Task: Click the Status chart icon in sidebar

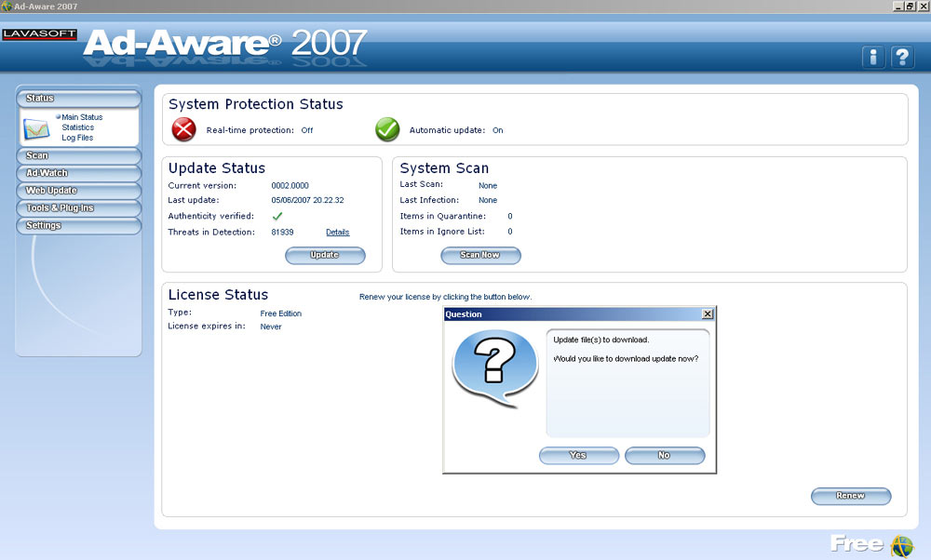Action: (39, 128)
